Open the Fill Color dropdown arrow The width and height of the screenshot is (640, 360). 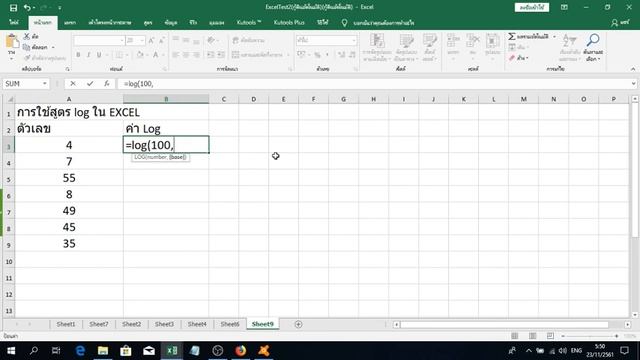tap(148, 55)
